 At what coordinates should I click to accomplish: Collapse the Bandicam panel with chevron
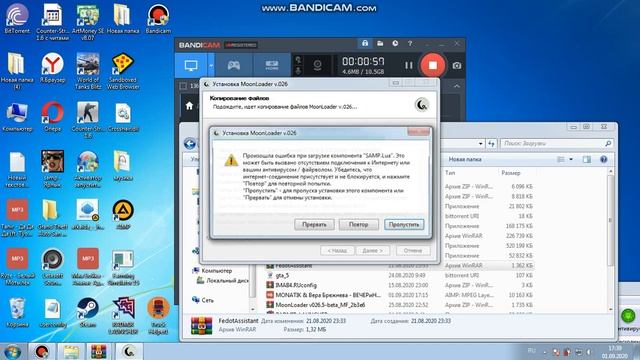click(457, 86)
